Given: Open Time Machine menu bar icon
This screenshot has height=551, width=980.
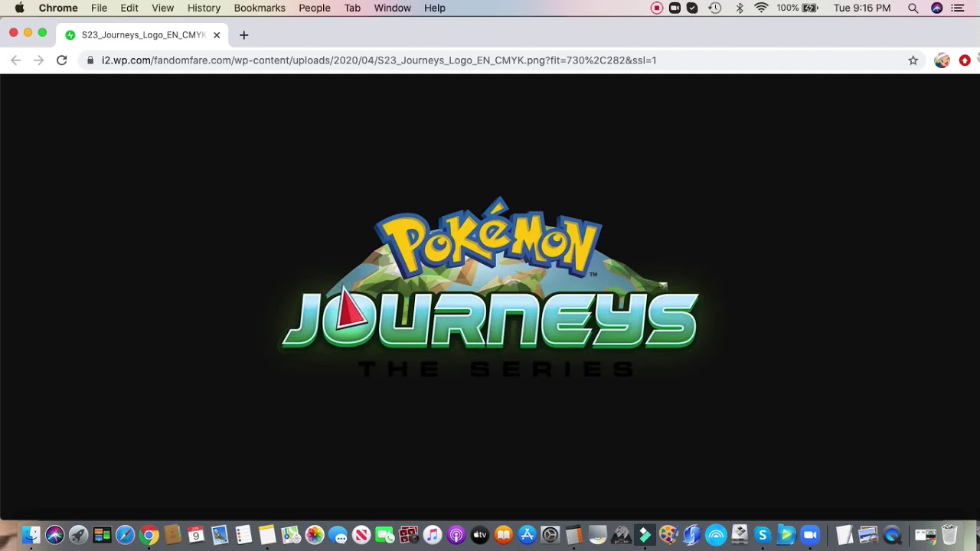Looking at the screenshot, I should coord(714,8).
